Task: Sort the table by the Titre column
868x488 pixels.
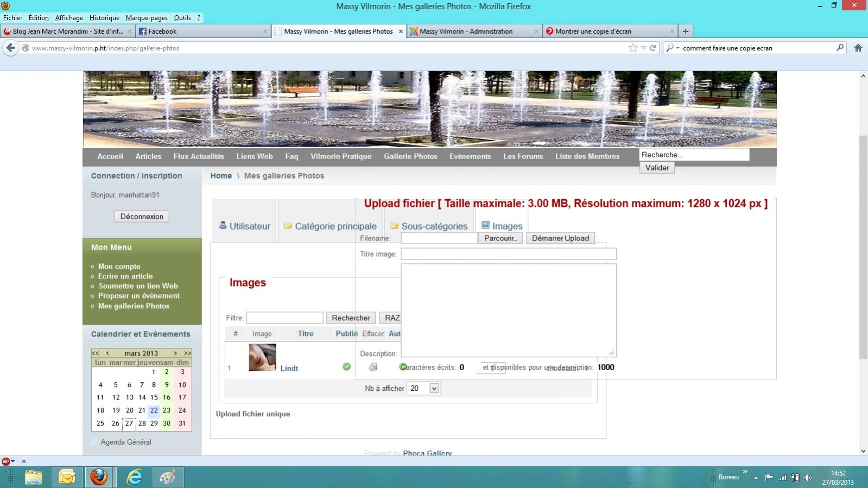Action: tap(306, 334)
